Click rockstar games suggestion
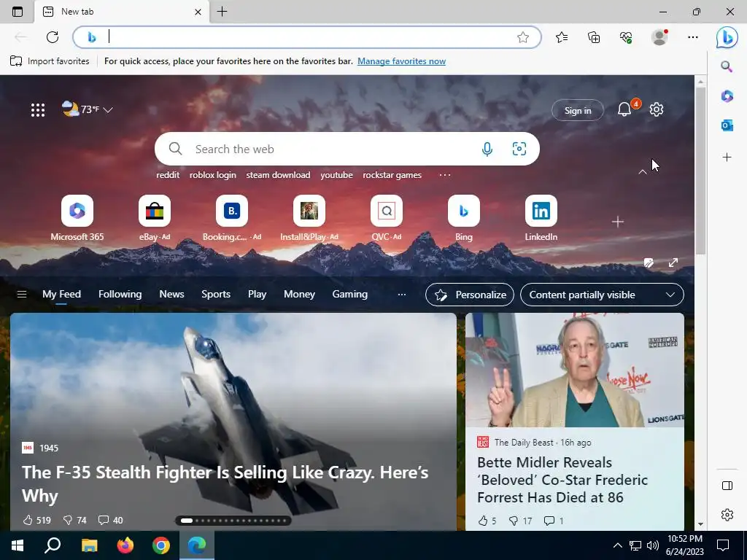The width and height of the screenshot is (747, 560). pos(392,175)
